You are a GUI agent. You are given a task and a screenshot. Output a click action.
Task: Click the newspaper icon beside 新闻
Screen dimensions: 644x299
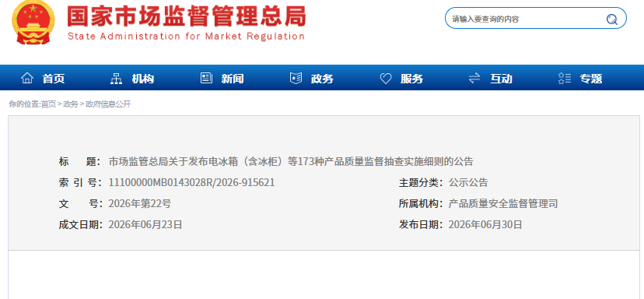206,78
